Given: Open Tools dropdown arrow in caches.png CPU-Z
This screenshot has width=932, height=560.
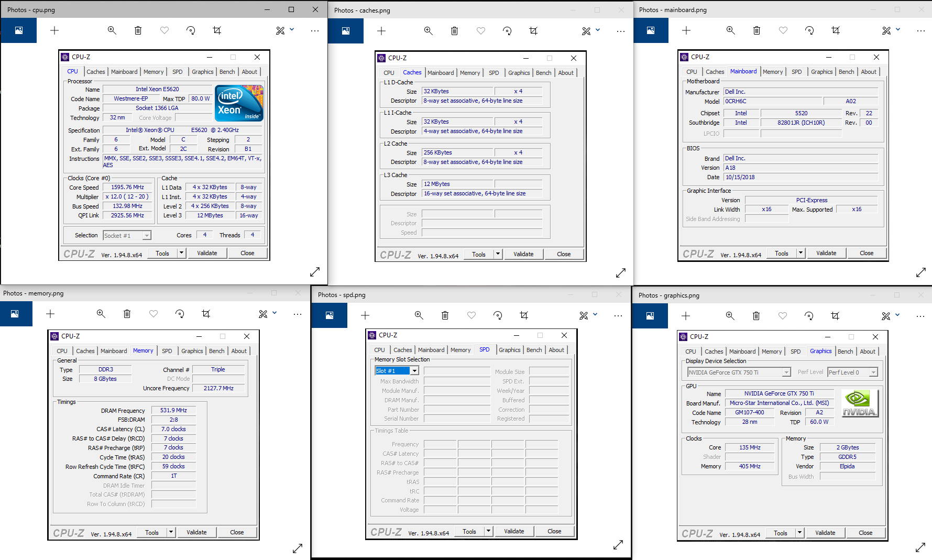Looking at the screenshot, I should 498,254.
